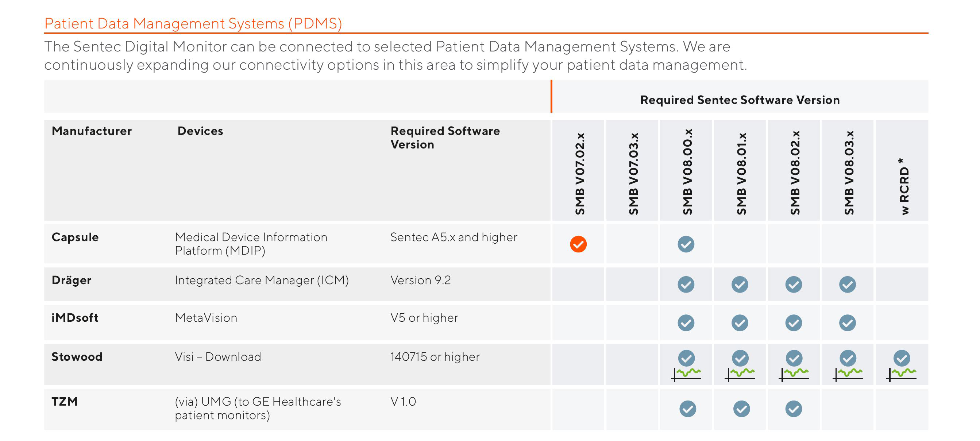The height and width of the screenshot is (441, 980).
Task: Select the Stowood manufacturer name
Action: click(77, 357)
